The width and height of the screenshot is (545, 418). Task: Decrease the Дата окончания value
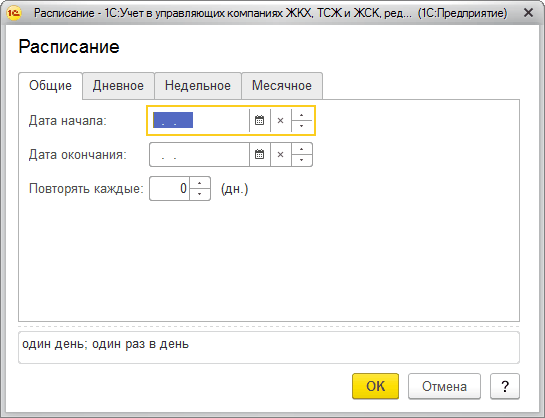(302, 160)
